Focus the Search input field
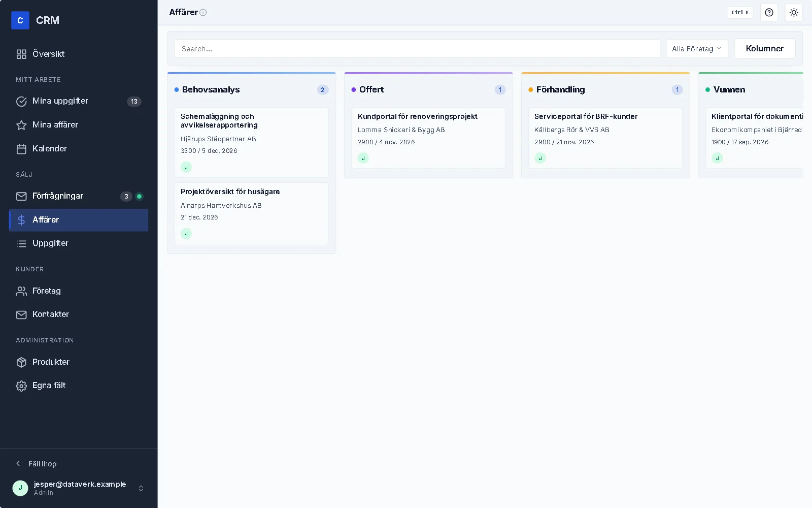 click(417, 49)
